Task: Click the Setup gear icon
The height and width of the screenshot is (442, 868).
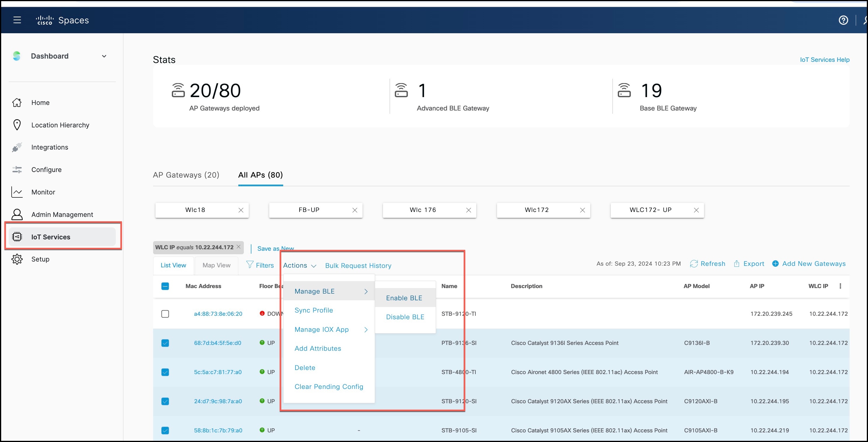Action: (x=17, y=259)
